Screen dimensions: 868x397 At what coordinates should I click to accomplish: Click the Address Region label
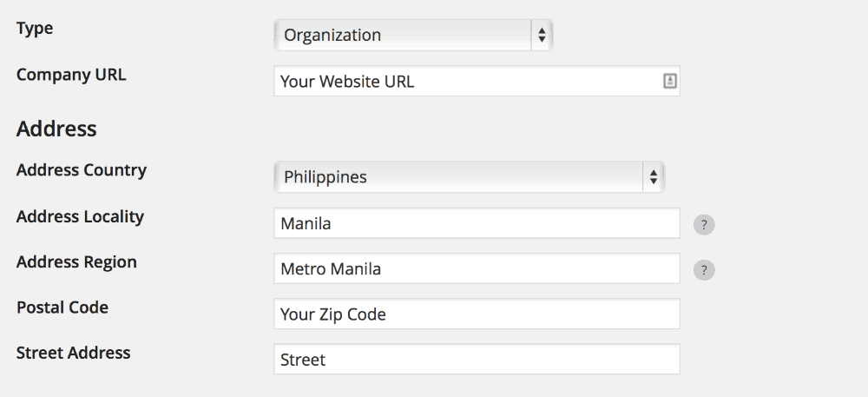click(76, 261)
